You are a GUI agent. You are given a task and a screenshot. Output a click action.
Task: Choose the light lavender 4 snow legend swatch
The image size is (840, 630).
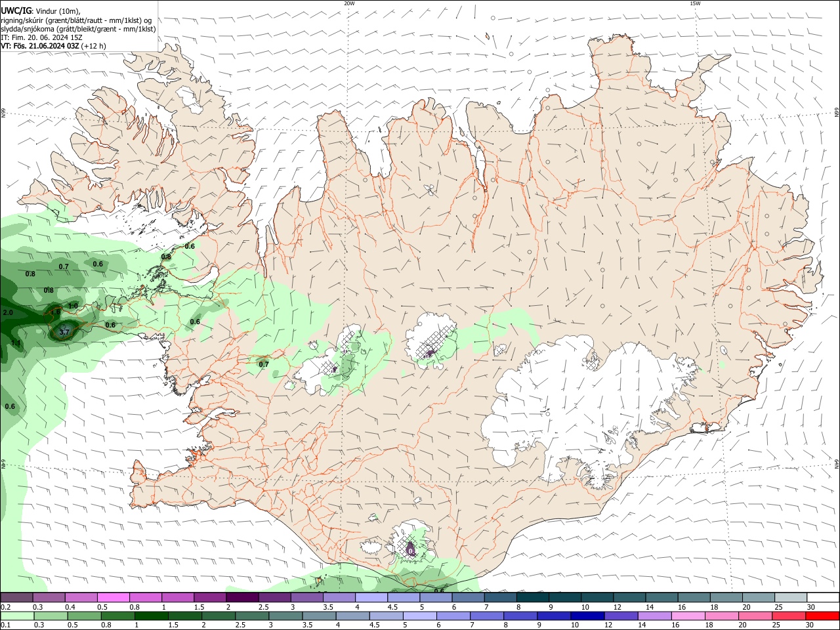371,597
